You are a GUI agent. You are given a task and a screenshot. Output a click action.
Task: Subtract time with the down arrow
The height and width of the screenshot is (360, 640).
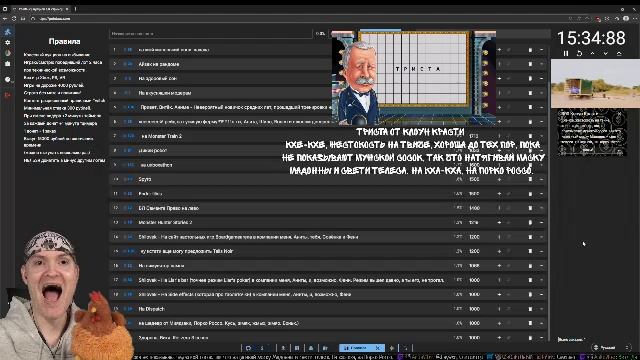click(606, 53)
